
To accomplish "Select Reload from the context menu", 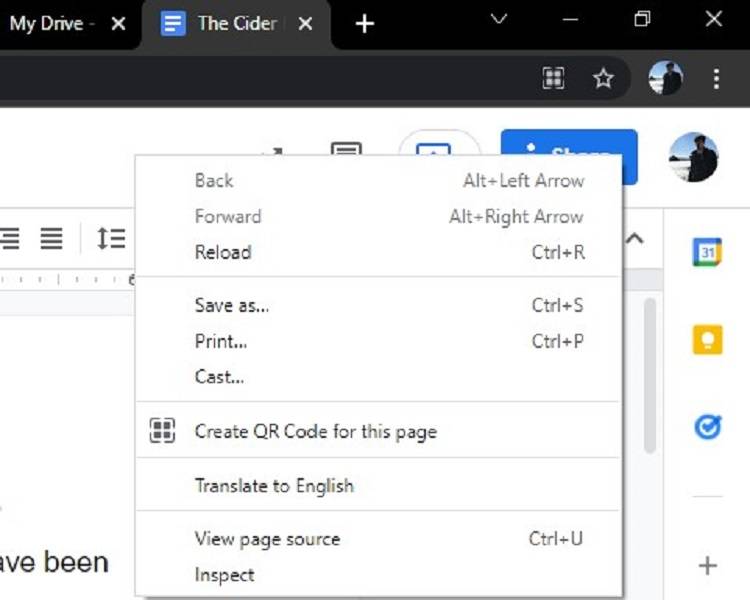I will (x=223, y=252).
